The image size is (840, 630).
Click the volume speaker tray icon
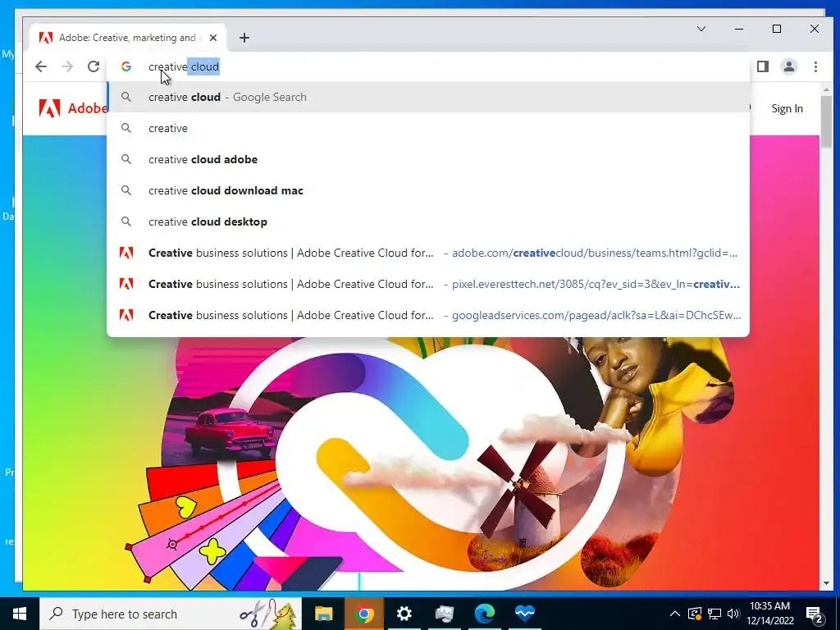pyautogui.click(x=733, y=614)
